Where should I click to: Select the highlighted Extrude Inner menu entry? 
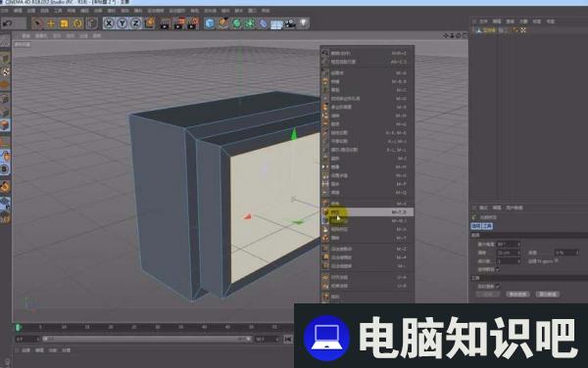point(367,212)
